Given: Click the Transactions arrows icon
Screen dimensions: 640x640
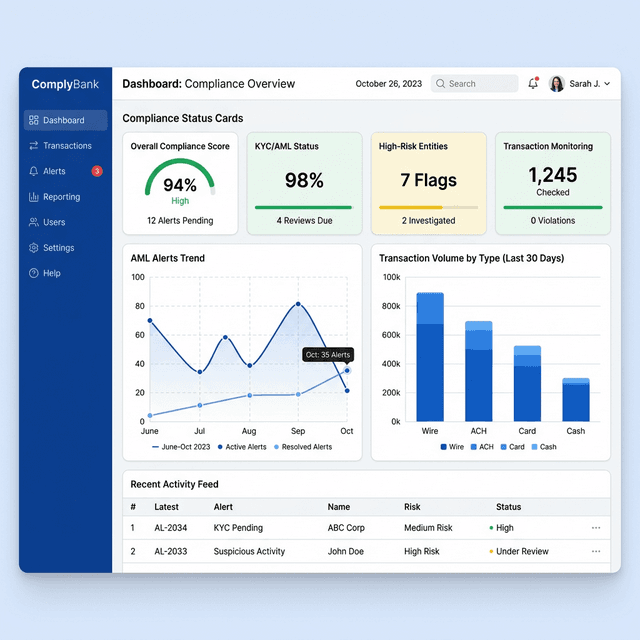Looking at the screenshot, I should 33,146.
